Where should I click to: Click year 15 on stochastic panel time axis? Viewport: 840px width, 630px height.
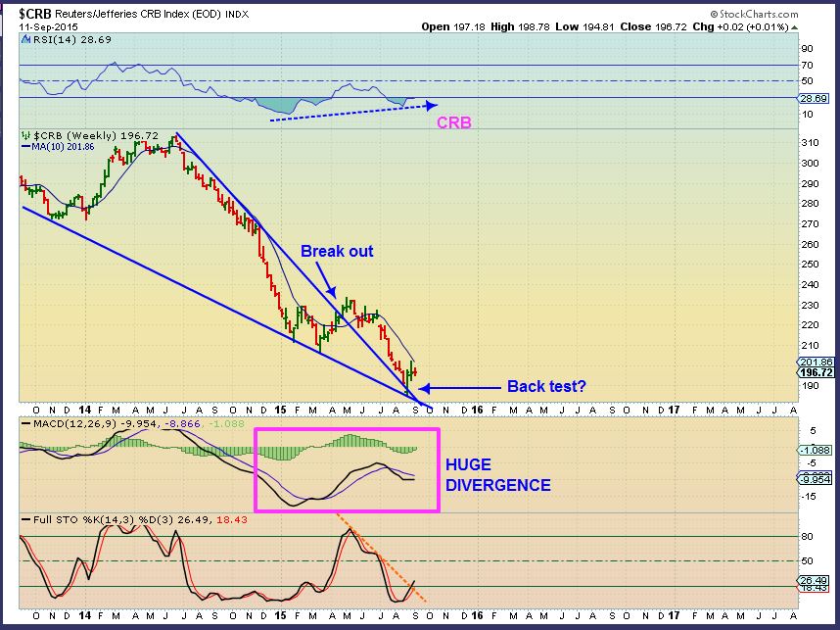280,615
